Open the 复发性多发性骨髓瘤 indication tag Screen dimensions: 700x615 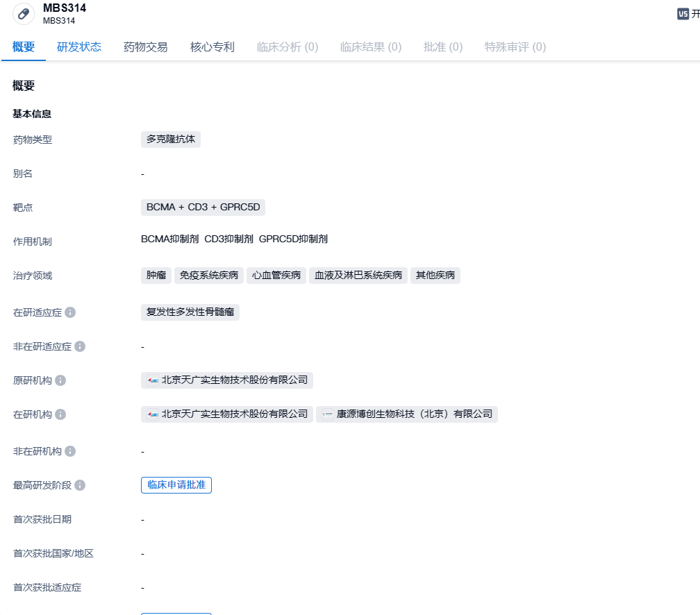[x=190, y=312]
